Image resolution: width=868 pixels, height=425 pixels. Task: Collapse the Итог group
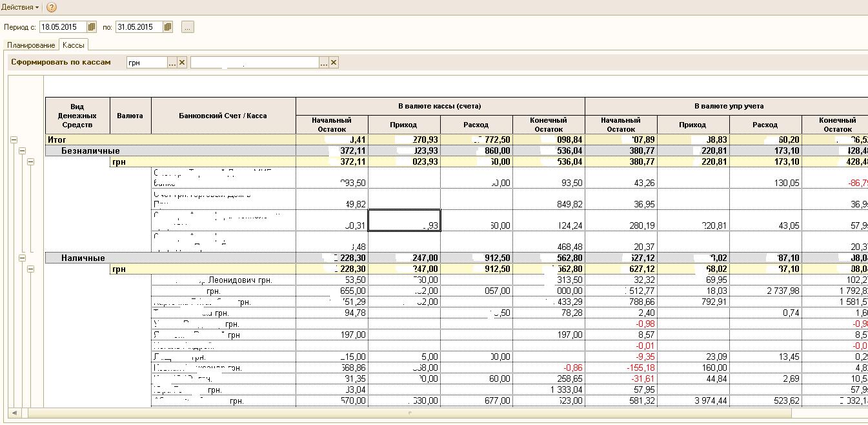click(14, 140)
